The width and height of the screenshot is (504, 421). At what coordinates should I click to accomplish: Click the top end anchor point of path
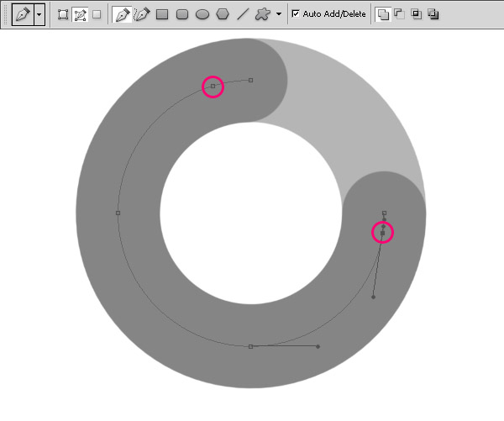(x=250, y=81)
